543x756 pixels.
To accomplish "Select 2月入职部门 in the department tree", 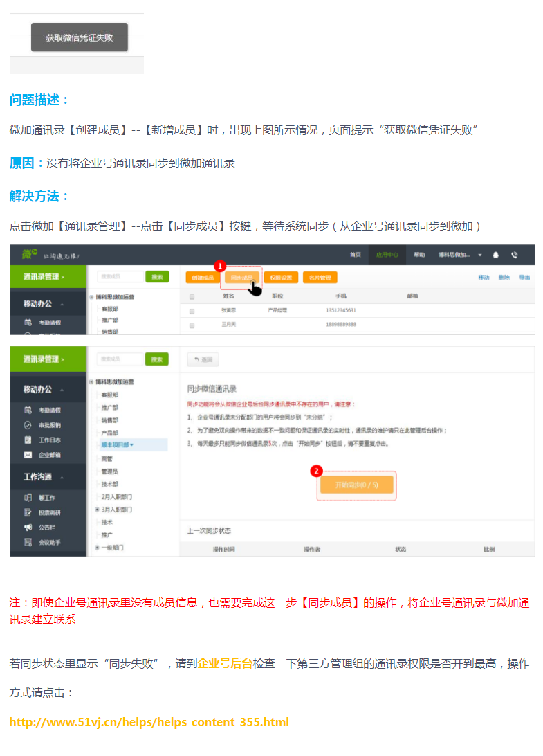I will (x=116, y=496).
